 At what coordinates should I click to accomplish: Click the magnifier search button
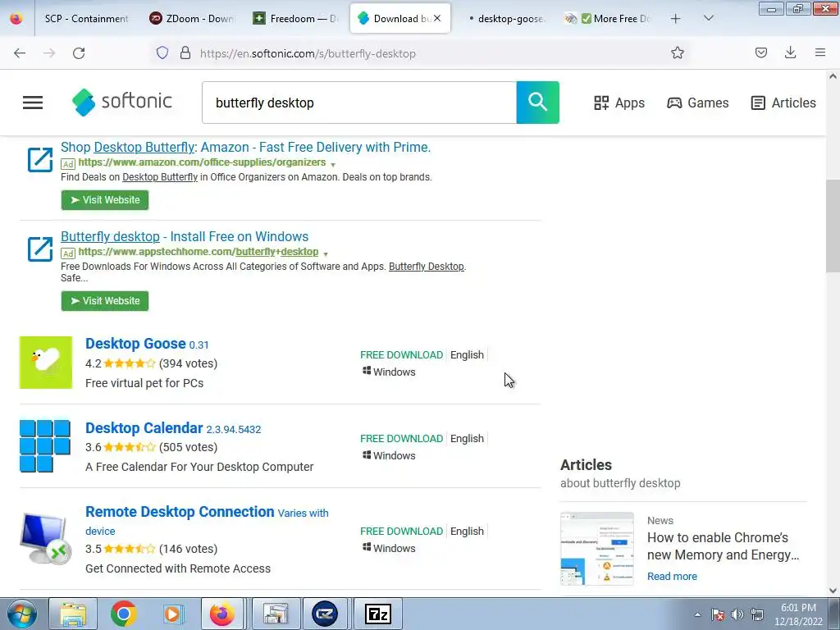pos(538,103)
